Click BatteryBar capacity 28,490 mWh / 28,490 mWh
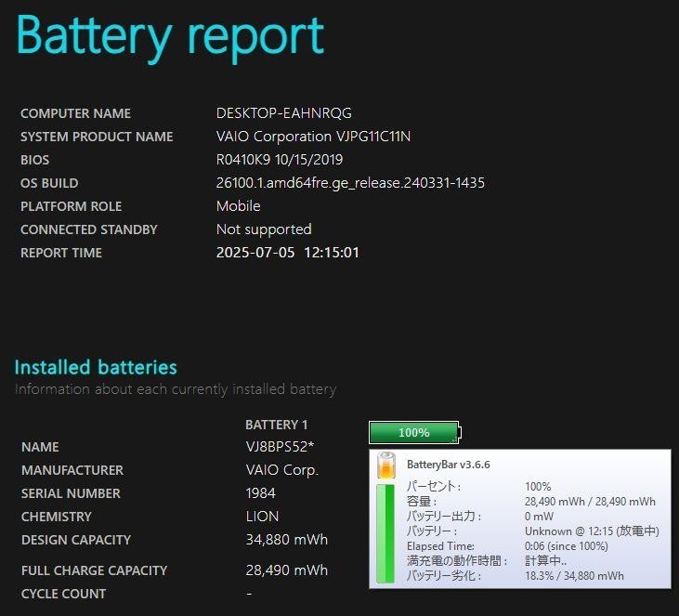Screen dimensions: 679x616 tap(590, 502)
